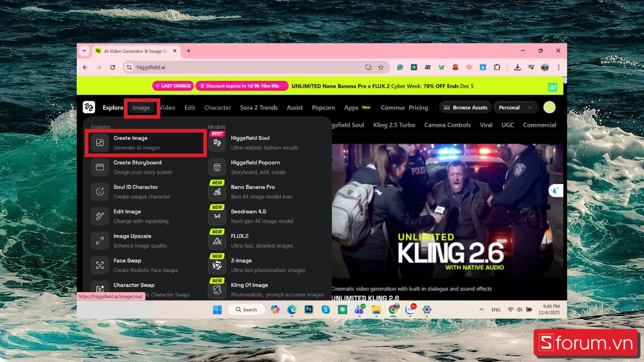Bookmark this page with the star icon
The height and width of the screenshot is (362, 644).
[x=381, y=67]
